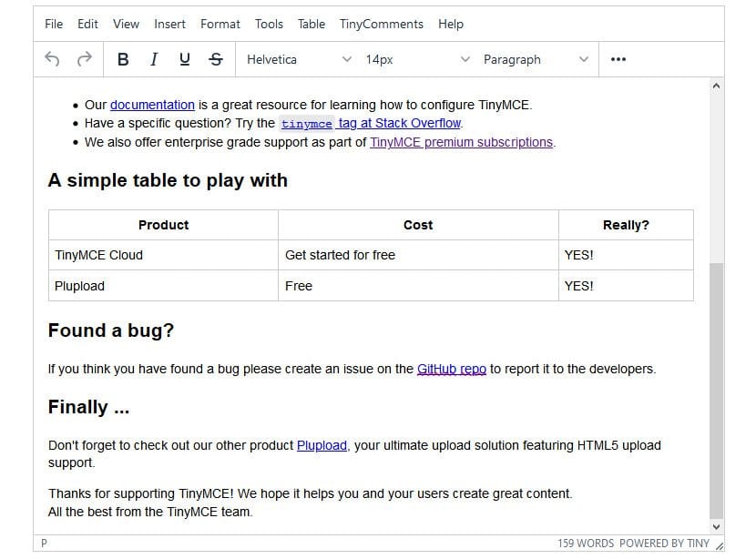Click the scrollbar down arrow
Screen dimensions: 756x559
pyautogui.click(x=716, y=526)
